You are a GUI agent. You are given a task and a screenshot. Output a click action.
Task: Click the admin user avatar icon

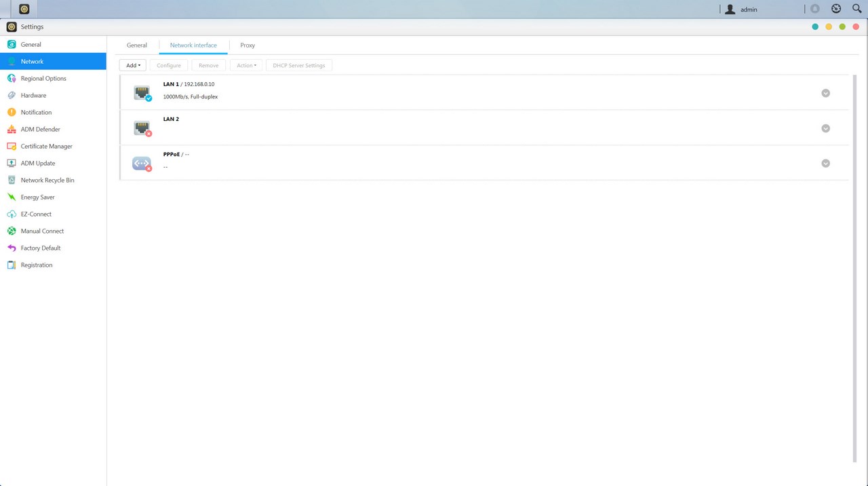tap(730, 10)
